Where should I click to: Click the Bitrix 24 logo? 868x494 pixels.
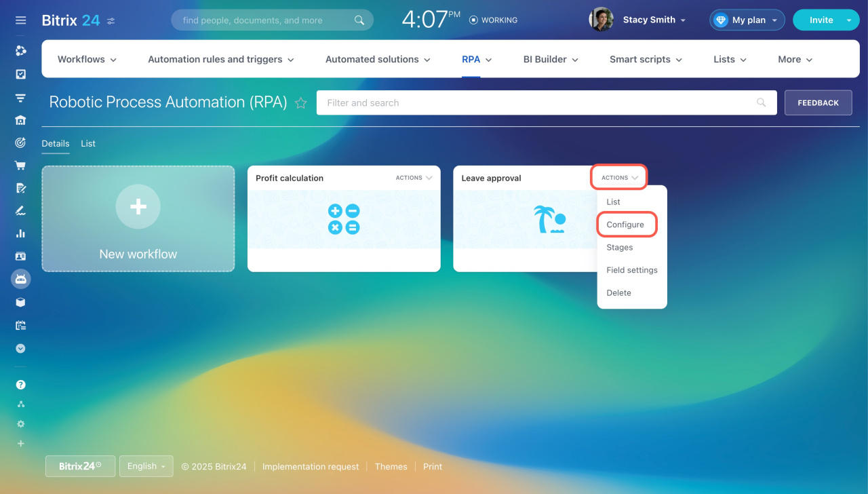(71, 20)
